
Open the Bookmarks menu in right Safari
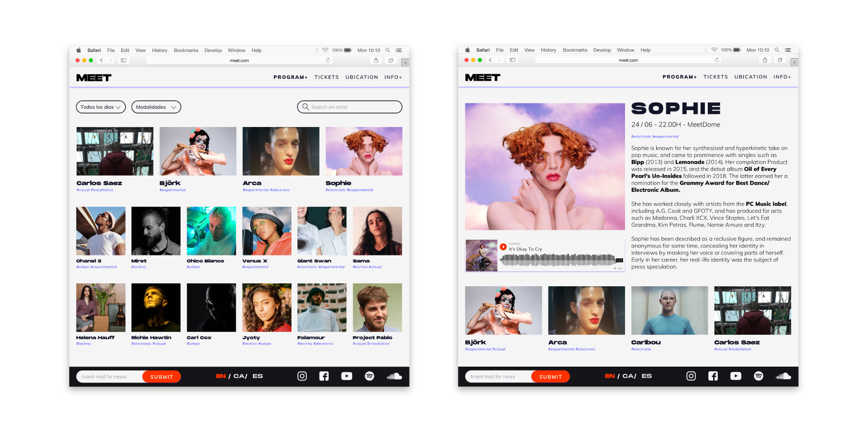point(575,50)
